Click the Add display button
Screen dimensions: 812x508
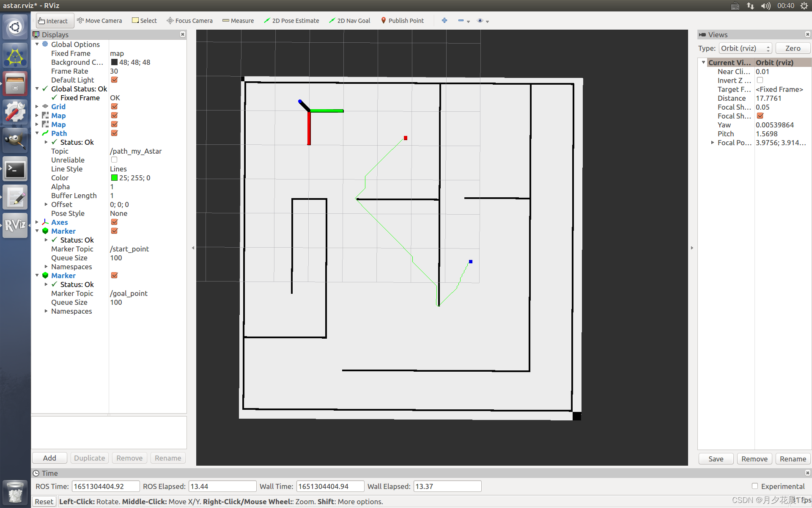49,458
